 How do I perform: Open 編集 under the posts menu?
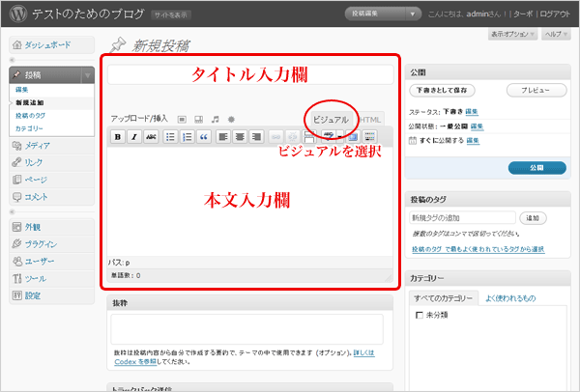[x=22, y=90]
